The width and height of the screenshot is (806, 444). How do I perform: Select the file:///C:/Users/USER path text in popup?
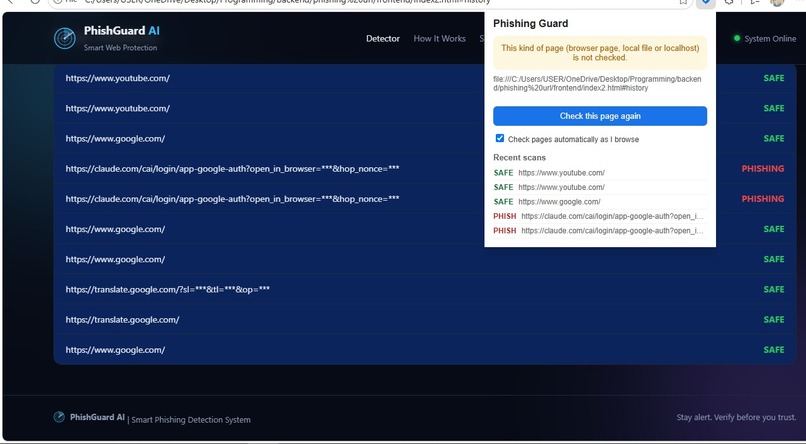click(597, 84)
